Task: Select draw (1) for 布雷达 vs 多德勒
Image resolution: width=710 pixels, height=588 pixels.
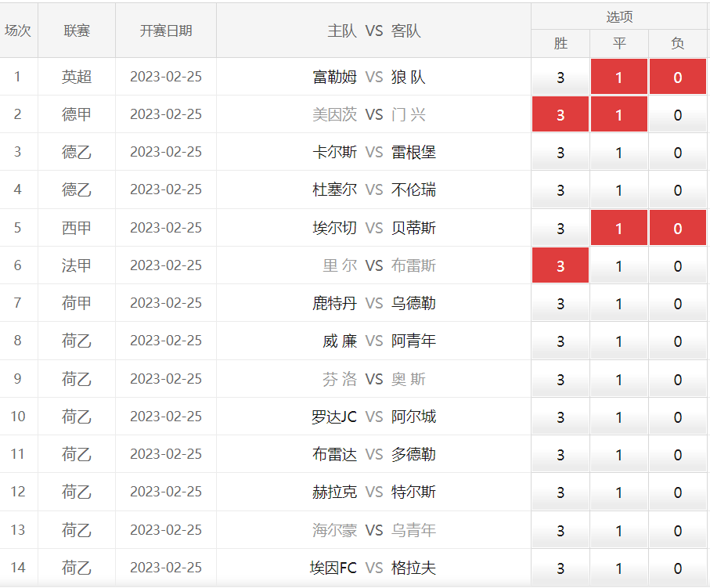Action: pos(619,454)
